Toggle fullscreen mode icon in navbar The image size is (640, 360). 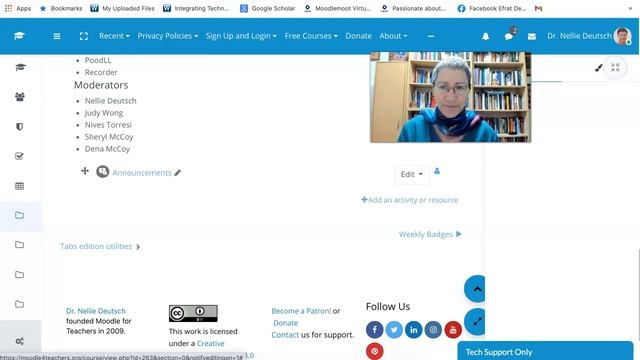coord(84,36)
